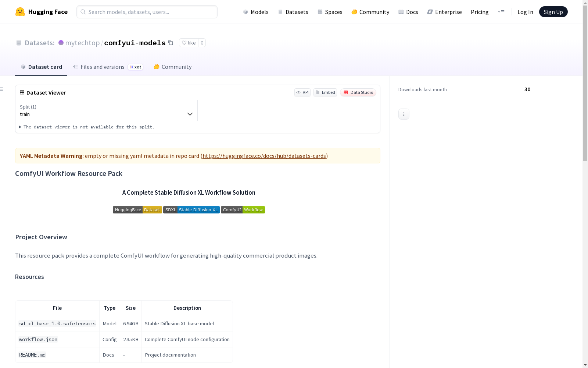This screenshot has width=588, height=368.
Task: Copy dataset name with the copy icon
Action: pos(171,43)
